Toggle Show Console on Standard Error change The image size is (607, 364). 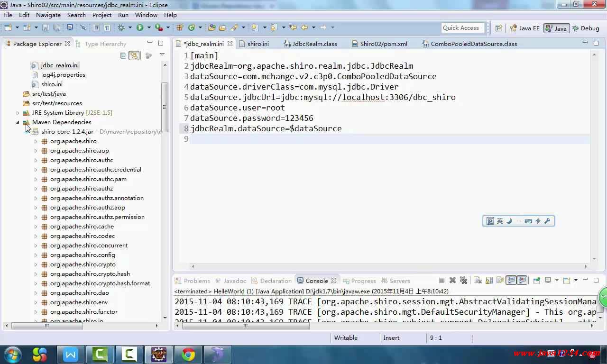pyautogui.click(x=522, y=281)
